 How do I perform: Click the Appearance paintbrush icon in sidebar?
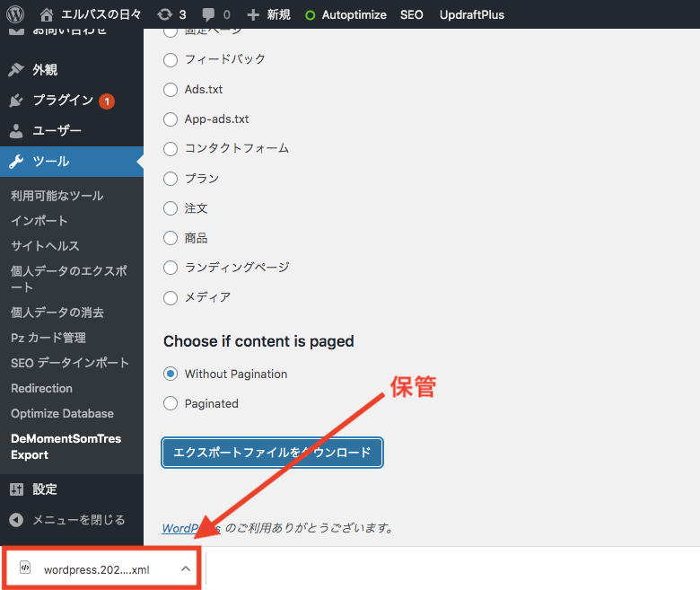[x=16, y=70]
